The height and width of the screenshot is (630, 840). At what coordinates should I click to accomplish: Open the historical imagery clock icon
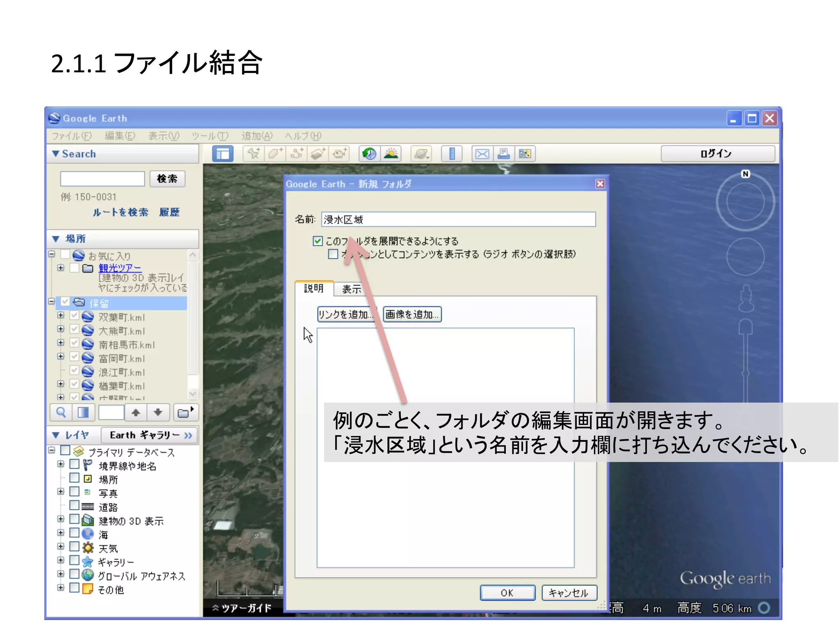pos(370,154)
